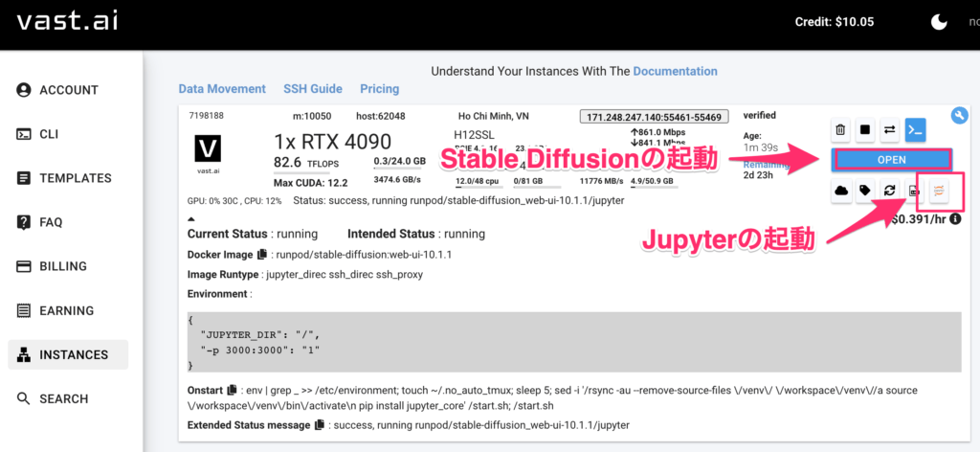Click the swap arrows data transfer icon
Screen dimensions: 980x452
click(x=889, y=130)
